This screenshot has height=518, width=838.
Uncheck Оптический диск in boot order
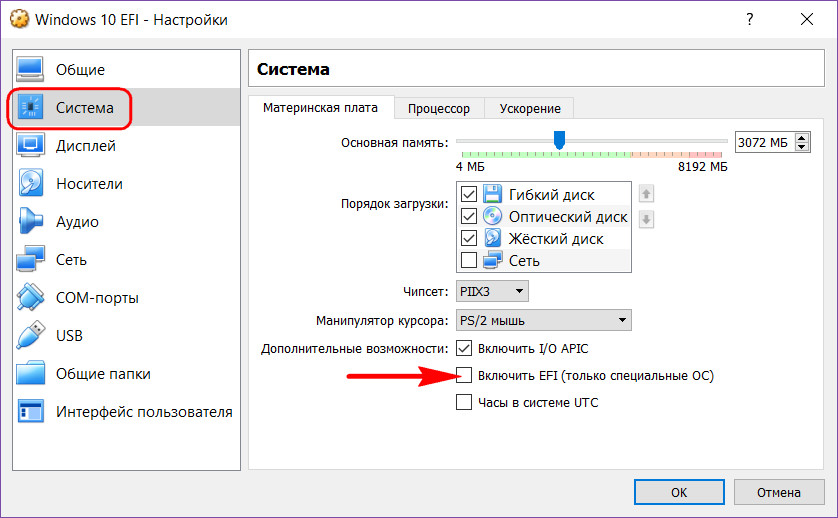click(x=469, y=216)
